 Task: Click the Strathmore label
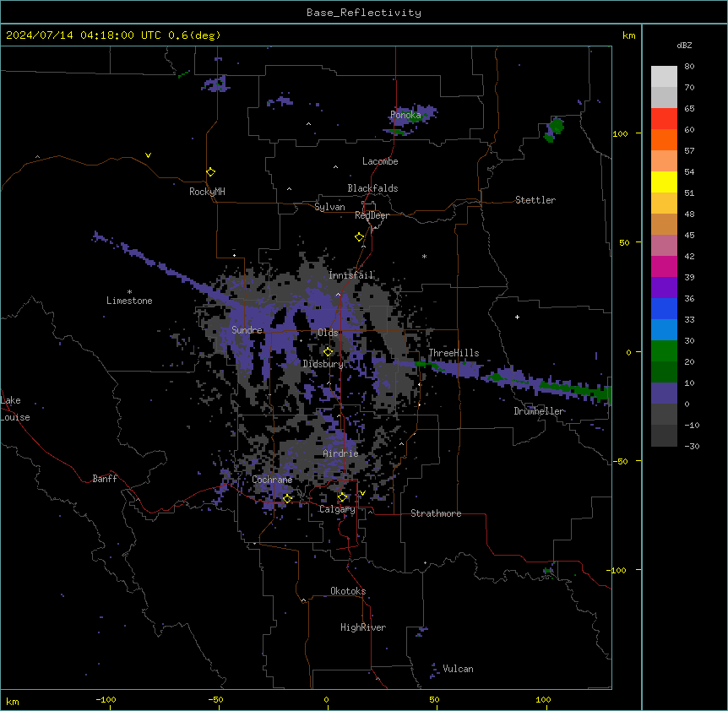(x=436, y=513)
